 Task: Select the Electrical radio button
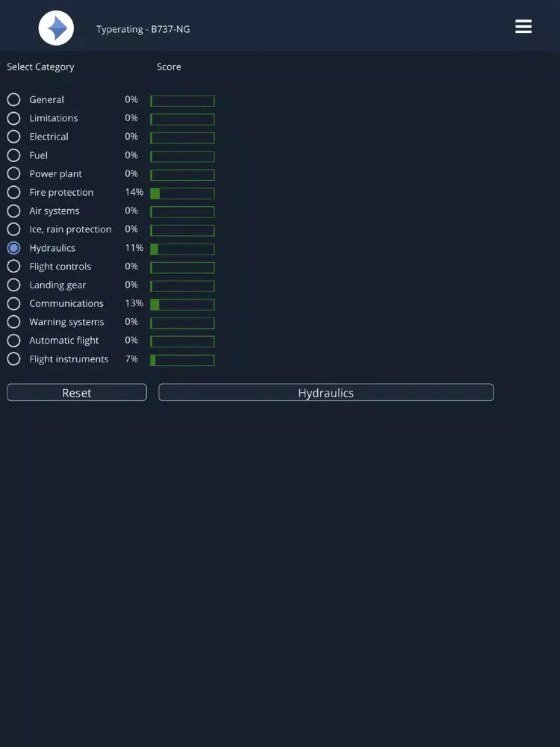point(13,137)
